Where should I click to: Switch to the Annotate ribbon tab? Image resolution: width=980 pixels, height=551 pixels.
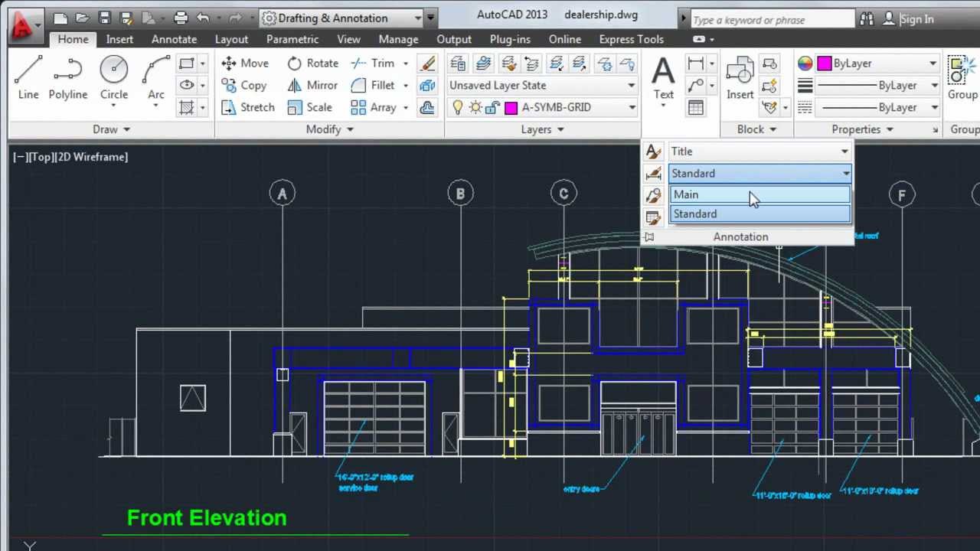174,39
